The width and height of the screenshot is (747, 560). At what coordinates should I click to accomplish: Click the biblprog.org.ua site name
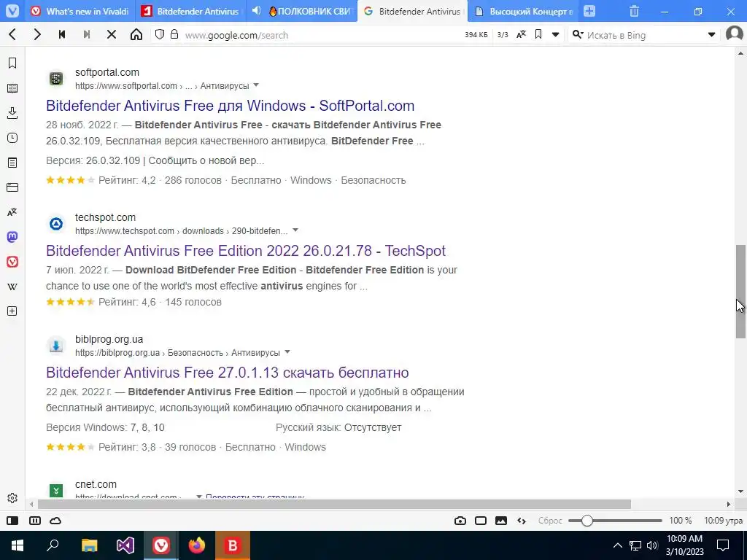[109, 339]
